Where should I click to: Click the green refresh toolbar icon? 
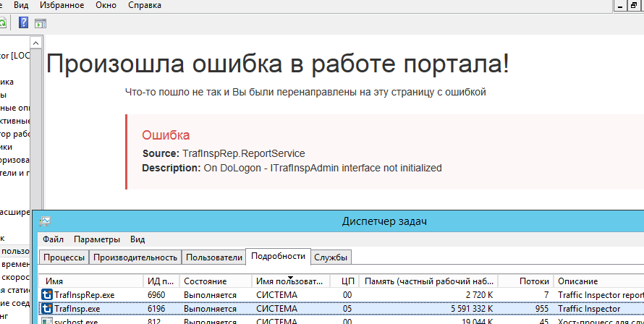tap(2, 23)
